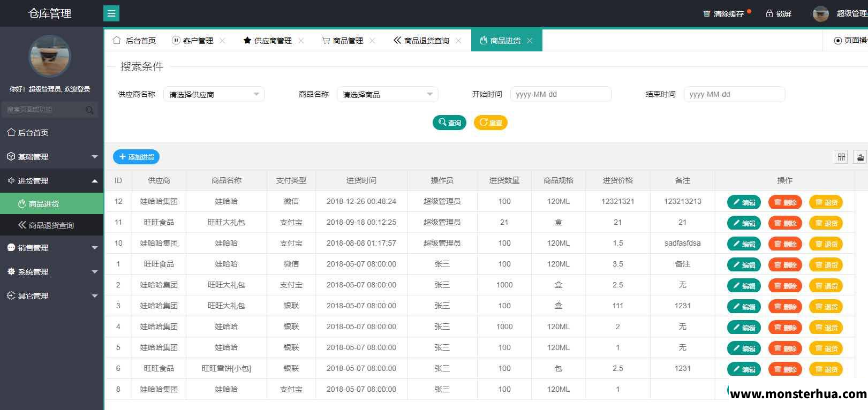
Task: Click the ID column header
Action: pos(118,181)
